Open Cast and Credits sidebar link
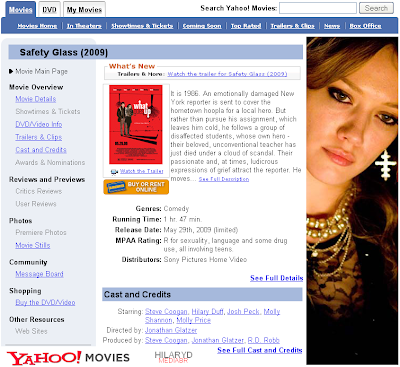Image resolution: width=400 pixels, height=367 pixels. (x=41, y=150)
